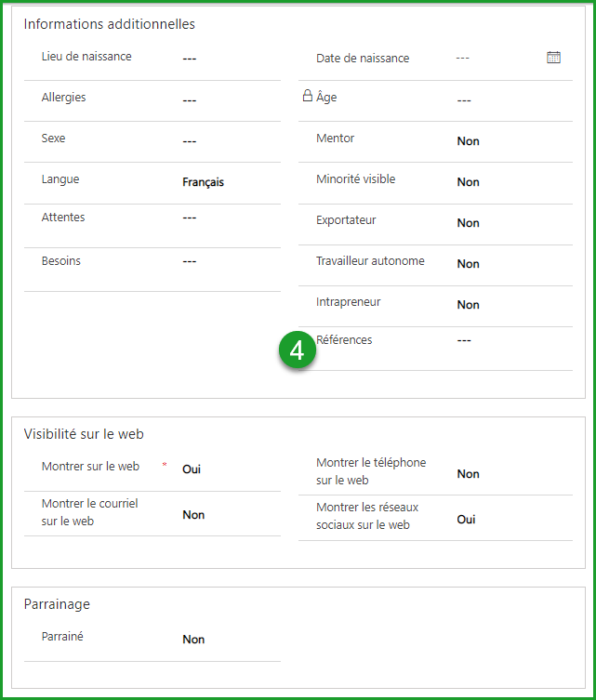This screenshot has height=700, width=596.
Task: Open the Date de naissance calendar picker
Action: [x=553, y=58]
